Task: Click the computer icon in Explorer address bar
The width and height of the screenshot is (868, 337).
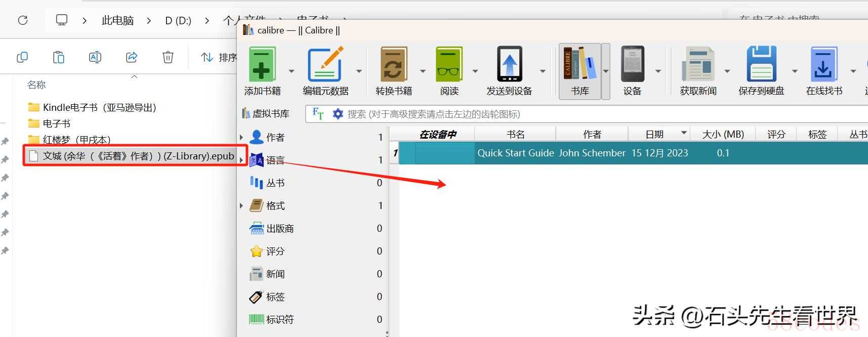Action: 62,20
